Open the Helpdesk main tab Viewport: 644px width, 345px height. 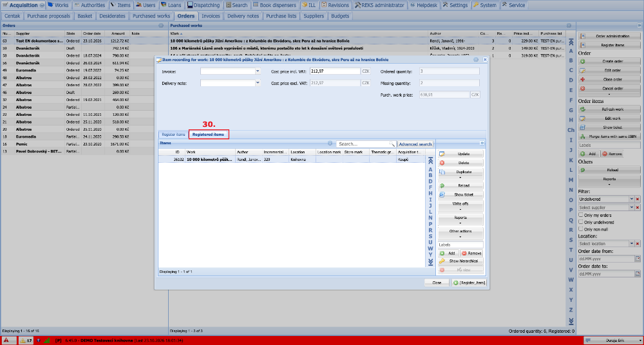[424, 5]
